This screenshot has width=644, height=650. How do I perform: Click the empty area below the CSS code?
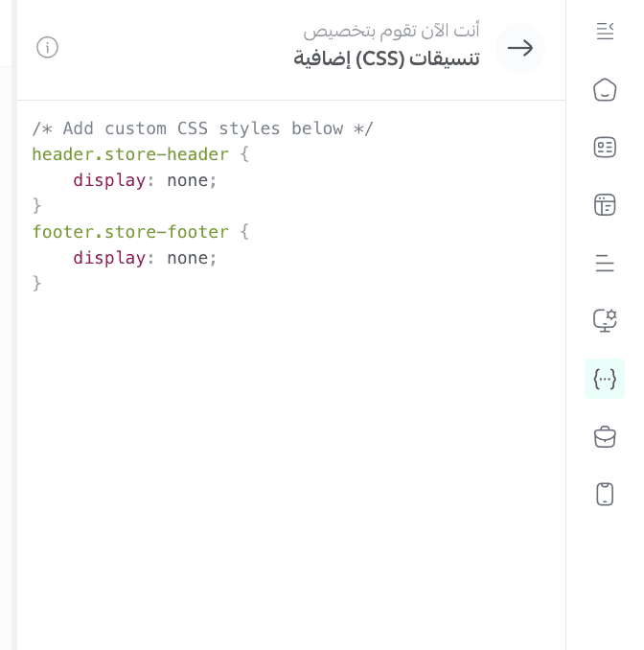coord(287,460)
